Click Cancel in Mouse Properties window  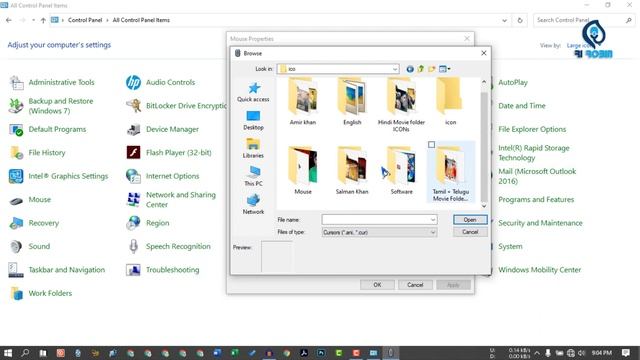click(415, 285)
